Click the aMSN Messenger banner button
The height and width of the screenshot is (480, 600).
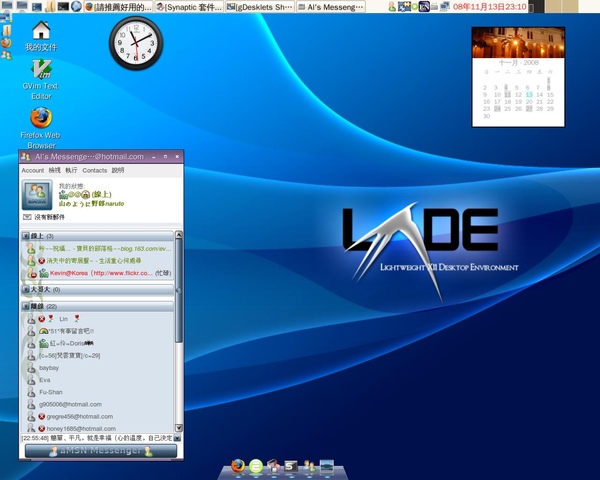(101, 451)
